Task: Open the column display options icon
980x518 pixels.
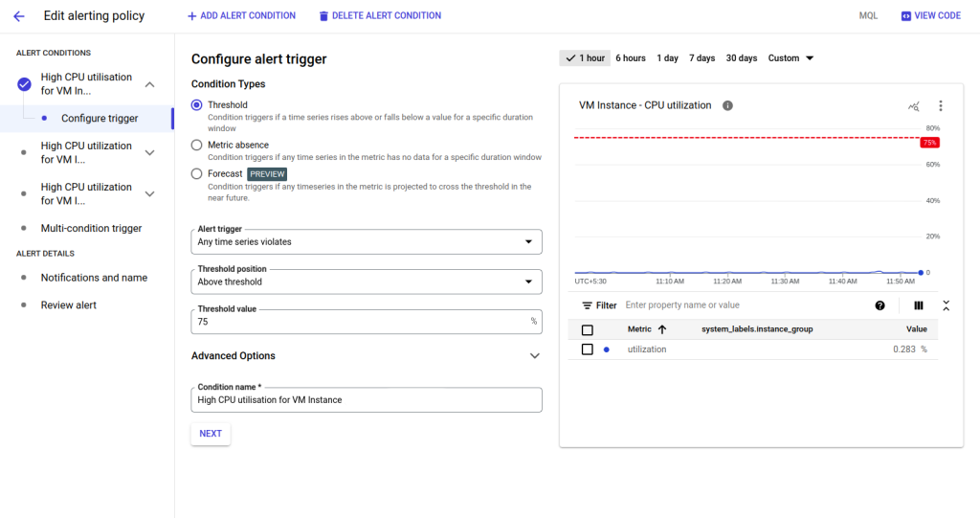Action: click(x=918, y=305)
